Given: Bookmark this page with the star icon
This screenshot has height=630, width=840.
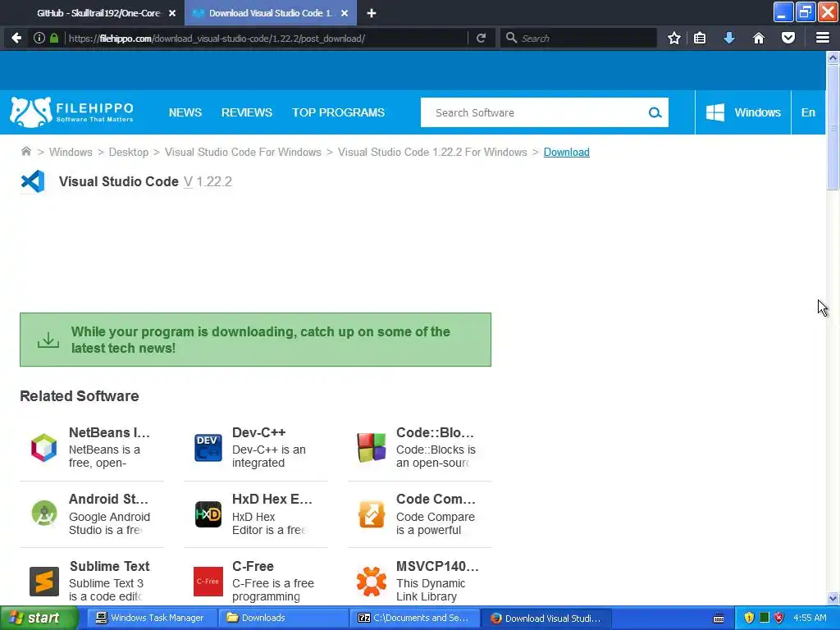Looking at the screenshot, I should point(674,38).
